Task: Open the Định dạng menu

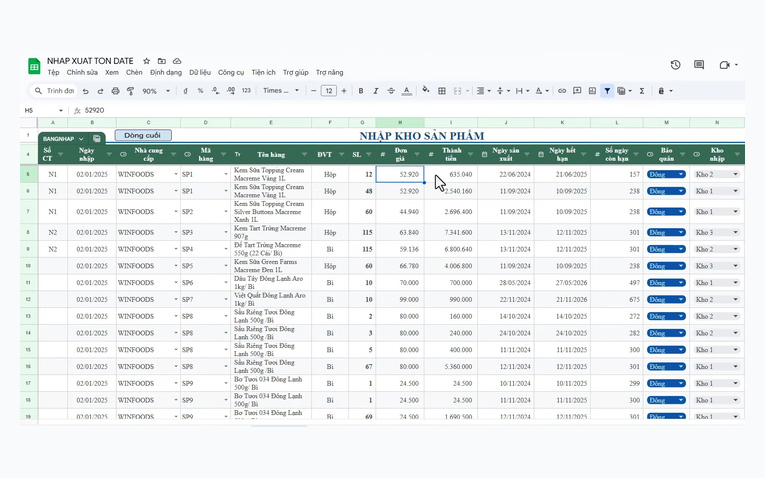Action: [x=166, y=72]
